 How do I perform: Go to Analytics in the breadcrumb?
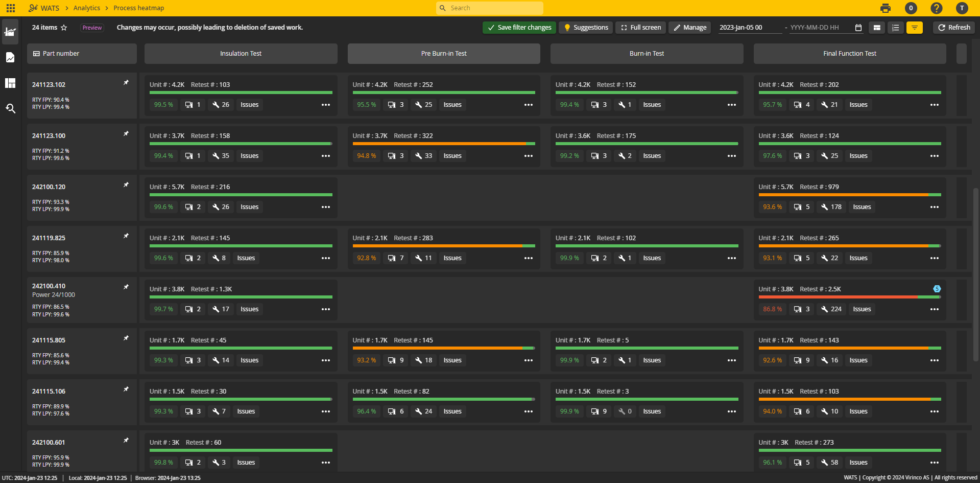coord(86,8)
